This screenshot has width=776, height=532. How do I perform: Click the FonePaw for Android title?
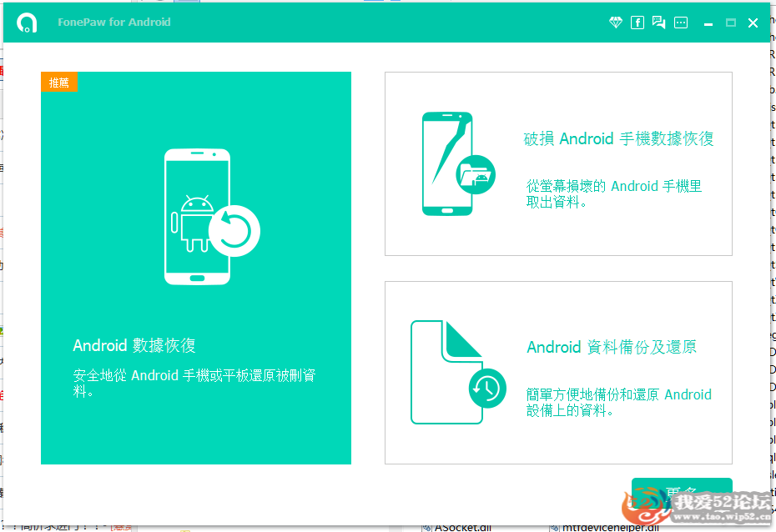tap(114, 23)
